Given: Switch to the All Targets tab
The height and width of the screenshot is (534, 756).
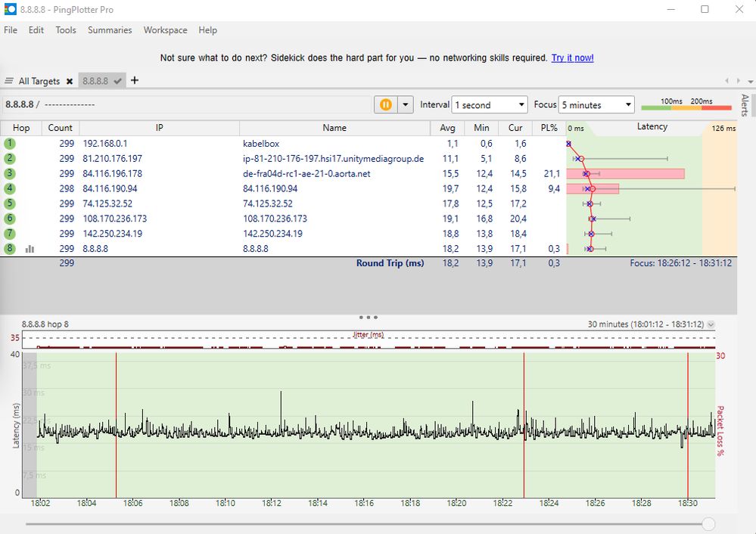Looking at the screenshot, I should (x=39, y=81).
